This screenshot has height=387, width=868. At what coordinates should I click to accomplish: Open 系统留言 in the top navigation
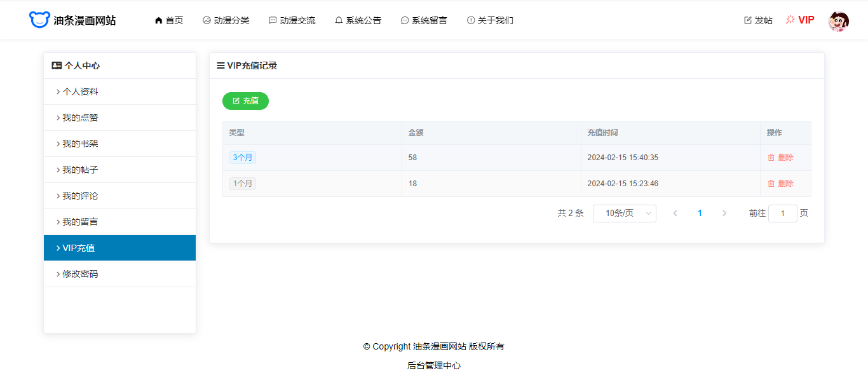tap(423, 20)
